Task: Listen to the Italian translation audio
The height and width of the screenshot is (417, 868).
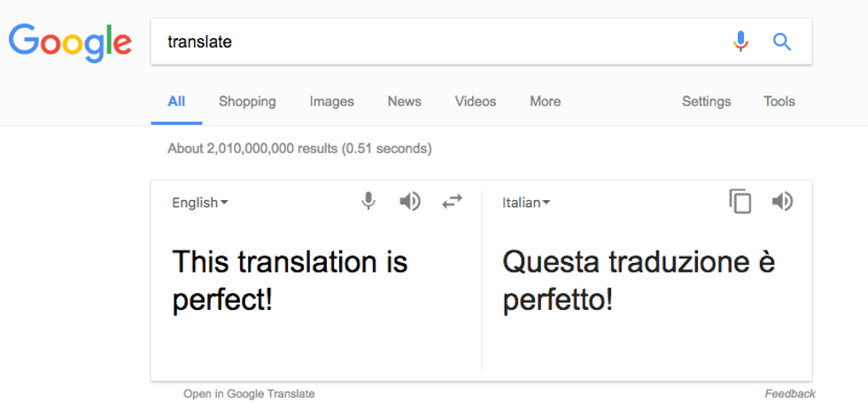Action: click(782, 202)
